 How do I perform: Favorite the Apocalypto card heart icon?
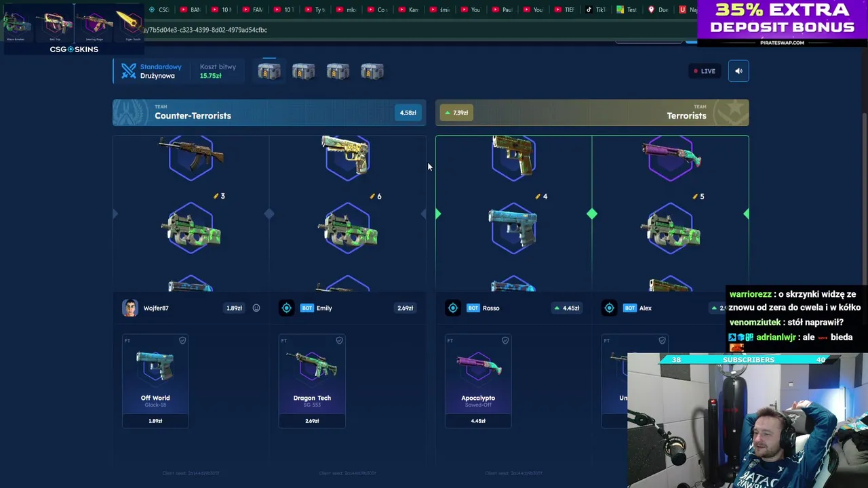pos(505,340)
